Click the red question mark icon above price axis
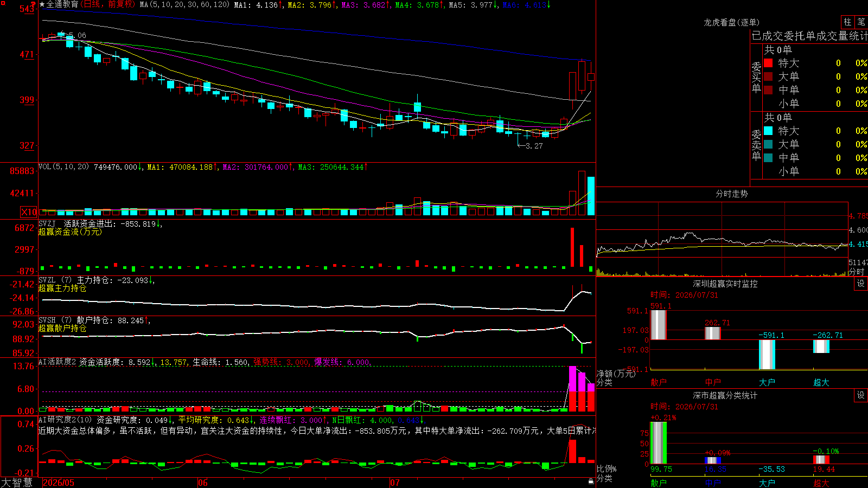Screen dimensions: 868x488 pyautogui.click(x=33, y=5)
